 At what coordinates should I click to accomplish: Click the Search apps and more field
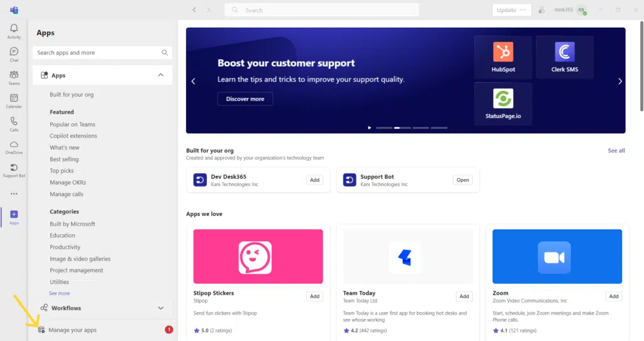pos(97,53)
